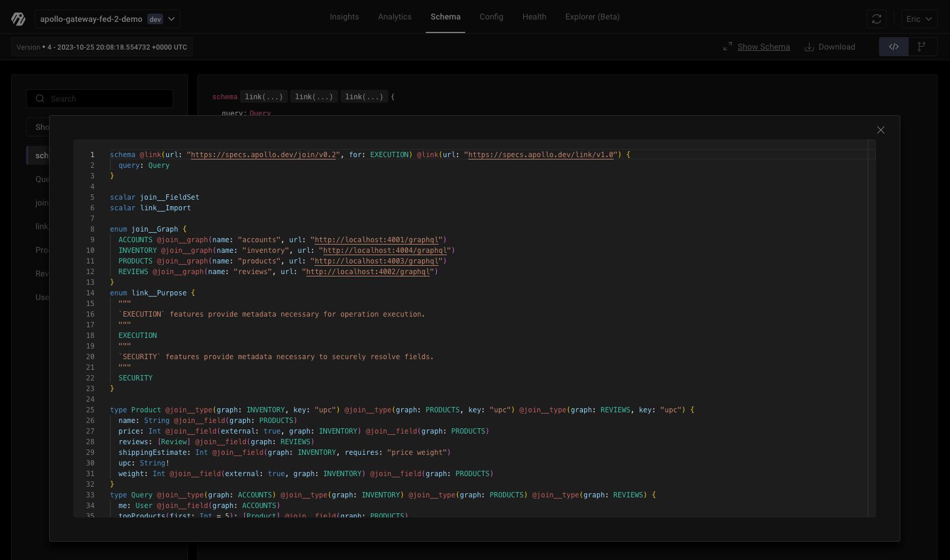Click 'query: Query' on line 2
The height and width of the screenshot is (560, 950).
click(144, 165)
